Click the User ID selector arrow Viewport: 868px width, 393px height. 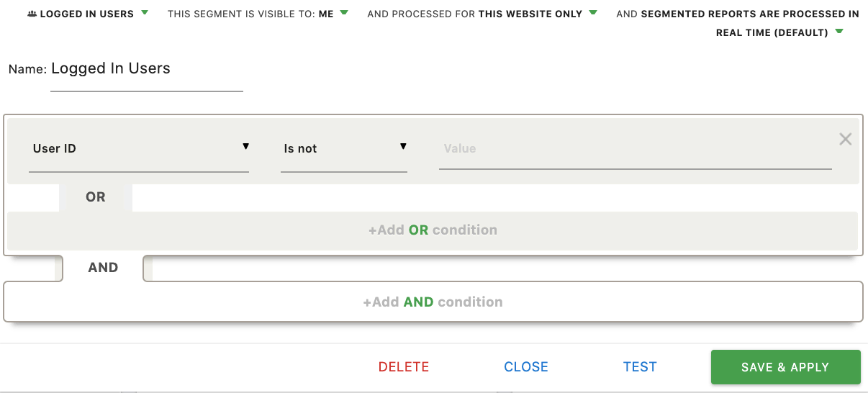pyautogui.click(x=245, y=147)
